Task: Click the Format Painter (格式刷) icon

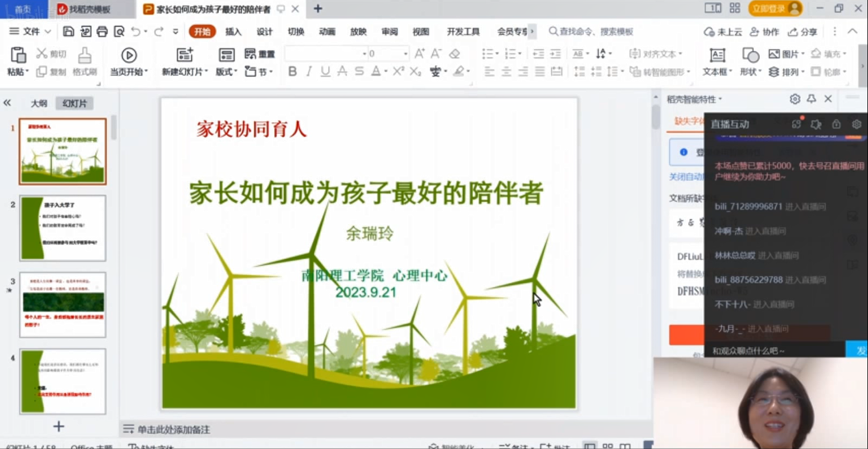Action: [84, 56]
